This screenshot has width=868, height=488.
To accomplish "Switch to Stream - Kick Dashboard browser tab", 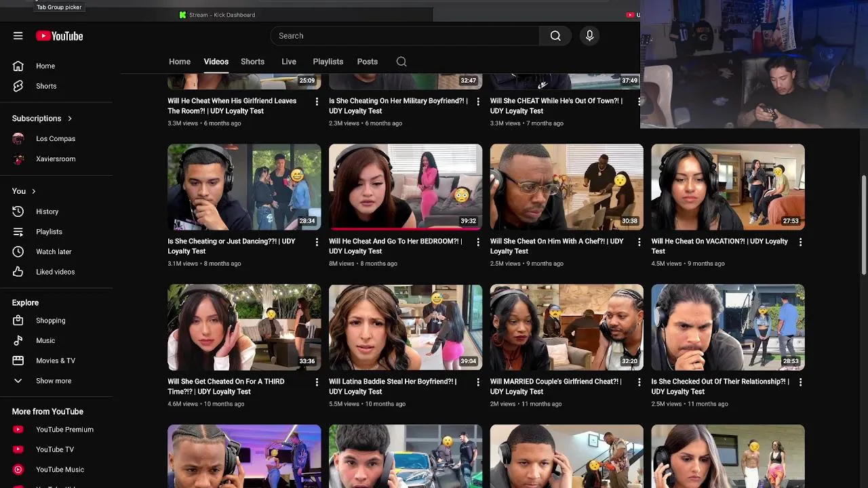I will tap(217, 15).
